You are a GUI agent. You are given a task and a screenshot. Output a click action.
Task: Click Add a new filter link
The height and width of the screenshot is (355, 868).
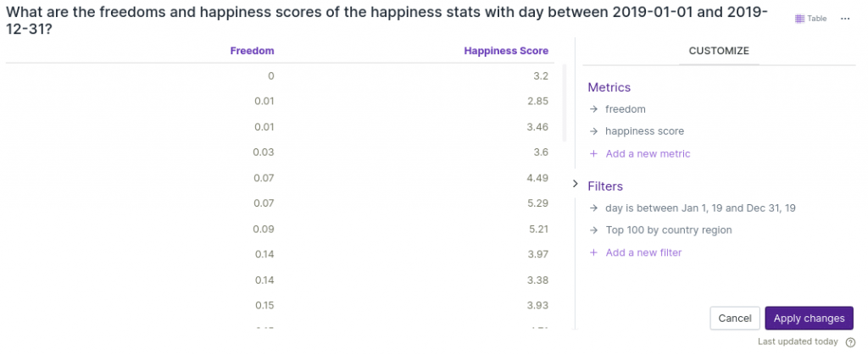(643, 252)
